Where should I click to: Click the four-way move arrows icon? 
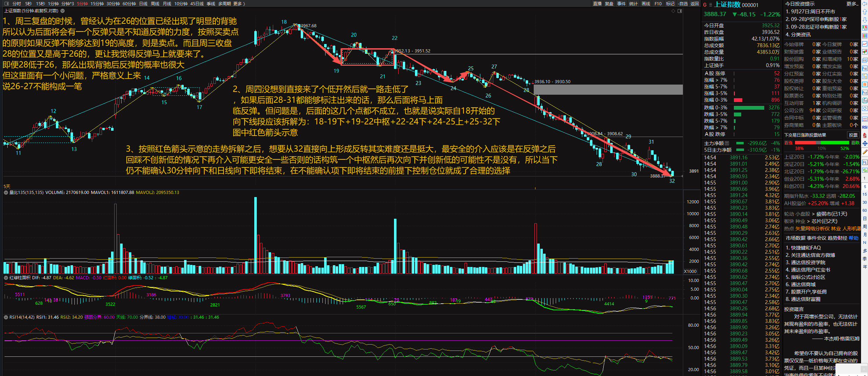865,143
